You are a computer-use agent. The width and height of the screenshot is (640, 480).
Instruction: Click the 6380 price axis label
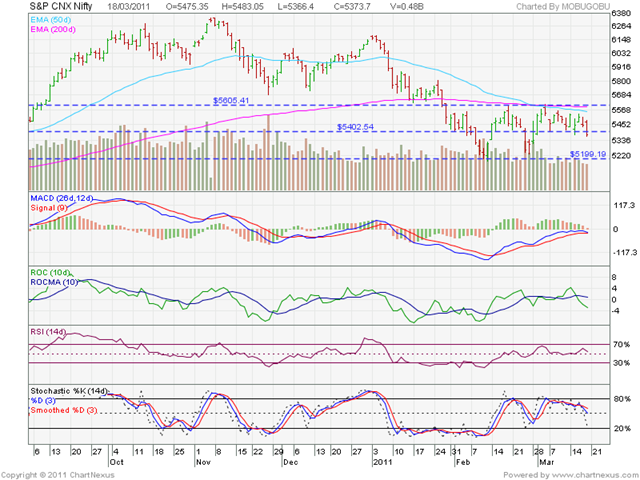tap(621, 13)
